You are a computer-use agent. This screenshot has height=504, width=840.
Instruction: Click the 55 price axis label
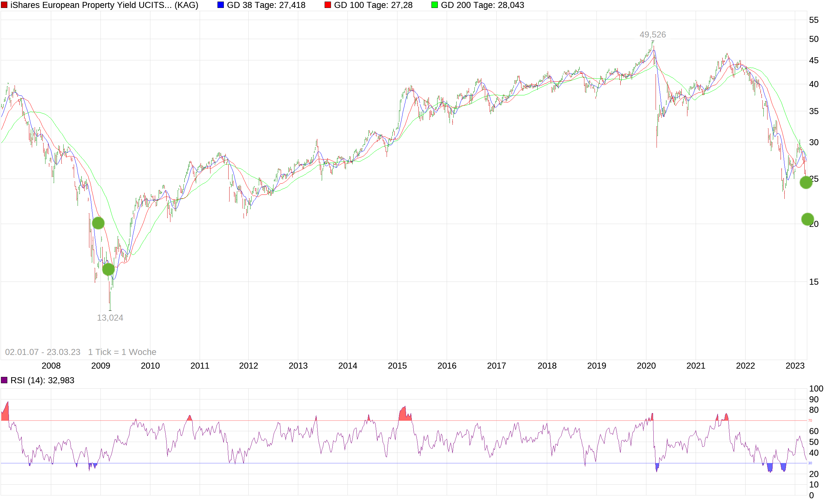click(x=814, y=20)
